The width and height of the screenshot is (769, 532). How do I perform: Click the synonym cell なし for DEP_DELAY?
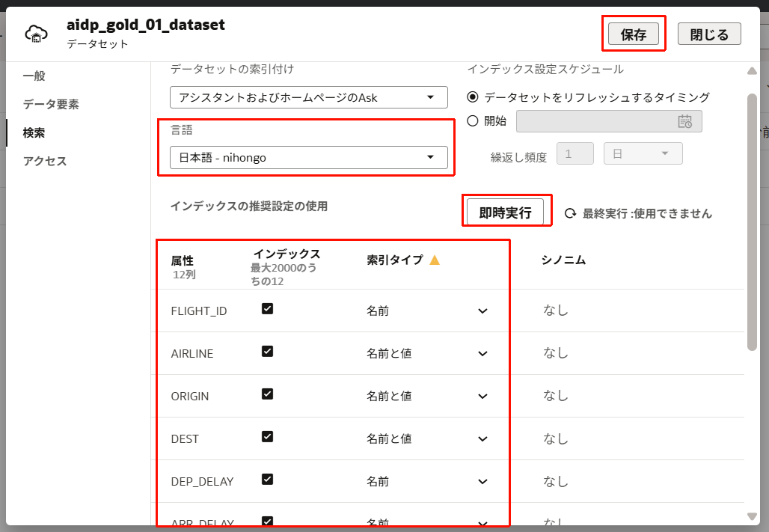coord(556,481)
